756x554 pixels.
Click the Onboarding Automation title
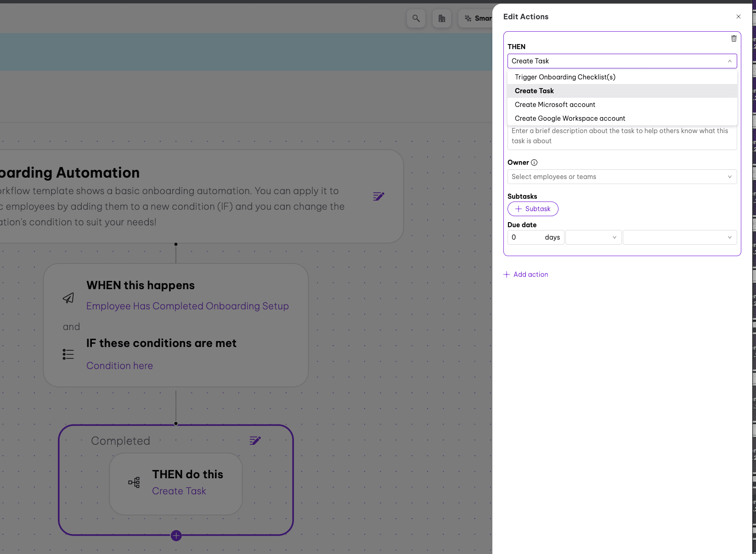point(70,173)
